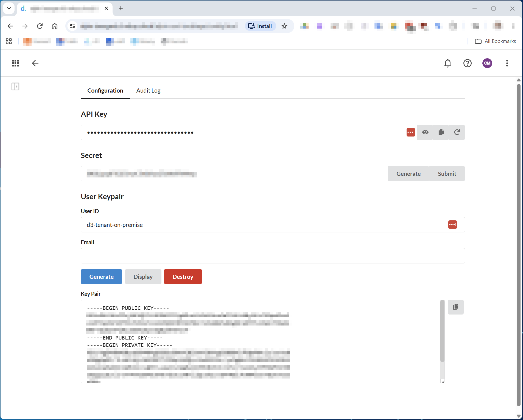Display the user keypair
Image resolution: width=523 pixels, height=420 pixels.
point(143,277)
